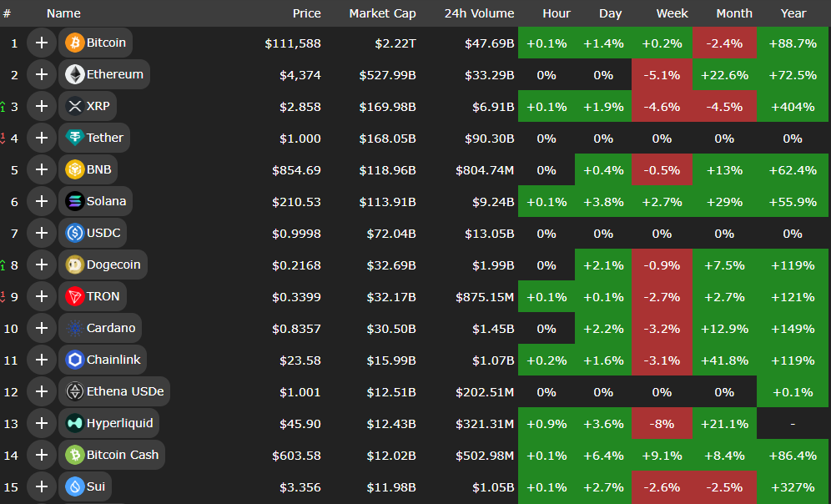Select the Week column header

[x=672, y=13]
